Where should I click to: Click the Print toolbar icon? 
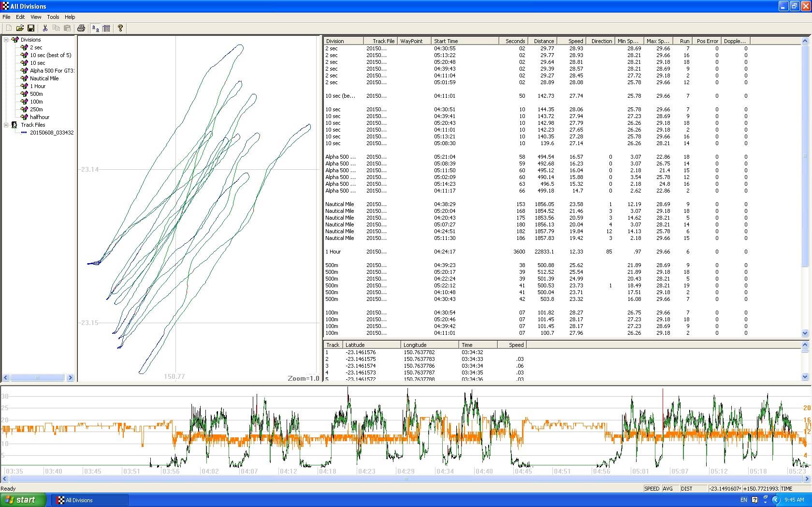click(x=81, y=29)
